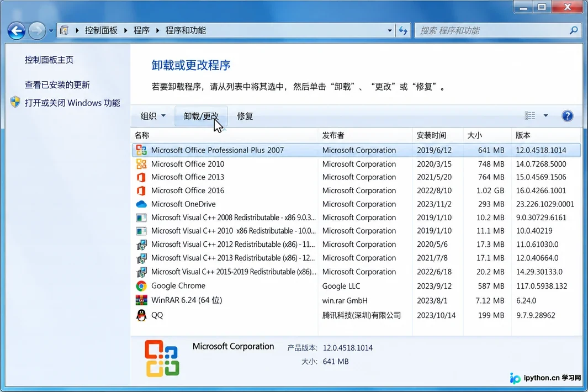Click the 修复 toolbar button
The image size is (588, 392).
click(x=245, y=116)
